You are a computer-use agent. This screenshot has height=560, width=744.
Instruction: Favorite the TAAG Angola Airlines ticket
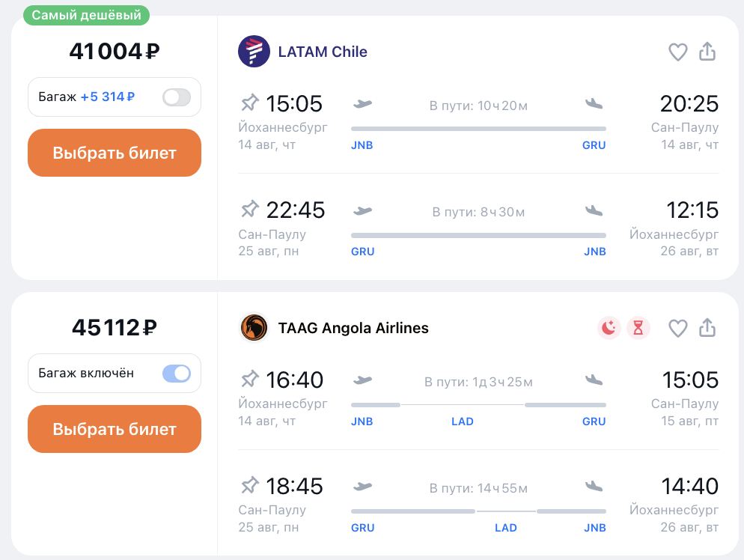pyautogui.click(x=677, y=328)
